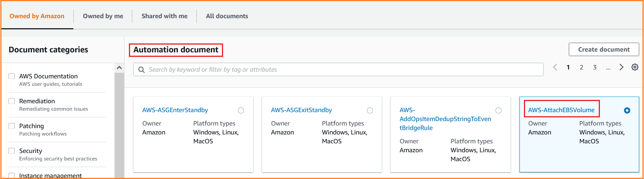Check the Patching category
The image size is (644, 179).
click(12, 126)
